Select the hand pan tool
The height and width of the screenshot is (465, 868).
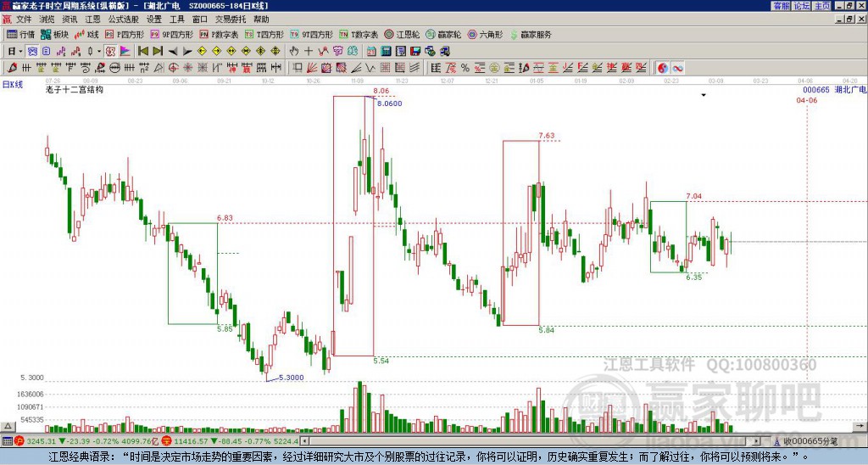294,52
